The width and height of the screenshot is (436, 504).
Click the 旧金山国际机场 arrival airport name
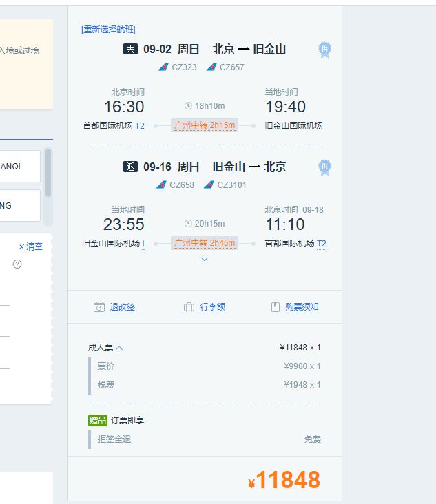(x=293, y=126)
